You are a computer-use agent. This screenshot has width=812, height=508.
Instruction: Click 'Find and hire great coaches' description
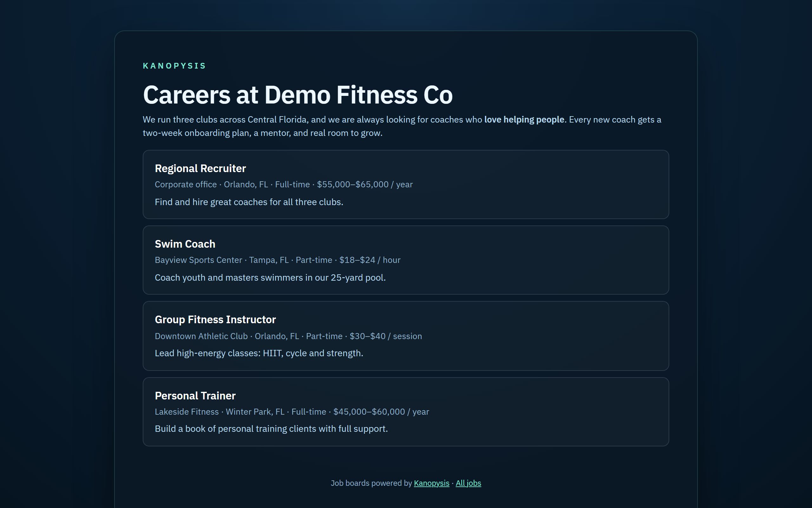pyautogui.click(x=249, y=202)
